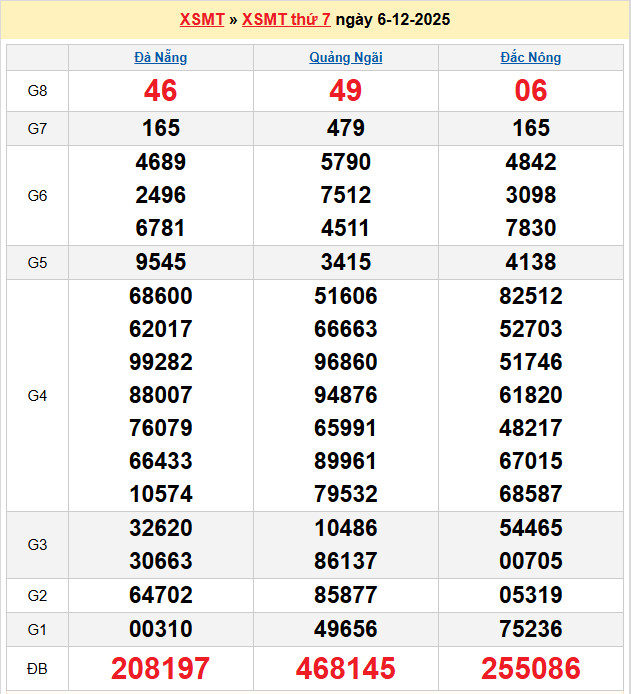Viewport: 631px width, 694px height.
Task: Select the red G8 number 46
Action: 160,91
